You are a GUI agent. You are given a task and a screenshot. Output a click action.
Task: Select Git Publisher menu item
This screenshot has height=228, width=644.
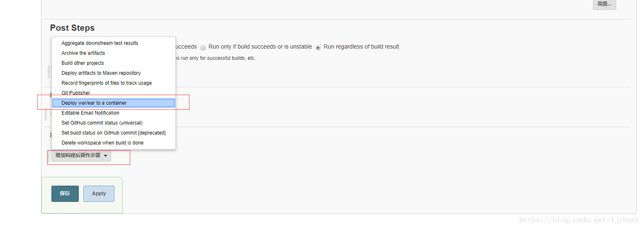coord(75,93)
